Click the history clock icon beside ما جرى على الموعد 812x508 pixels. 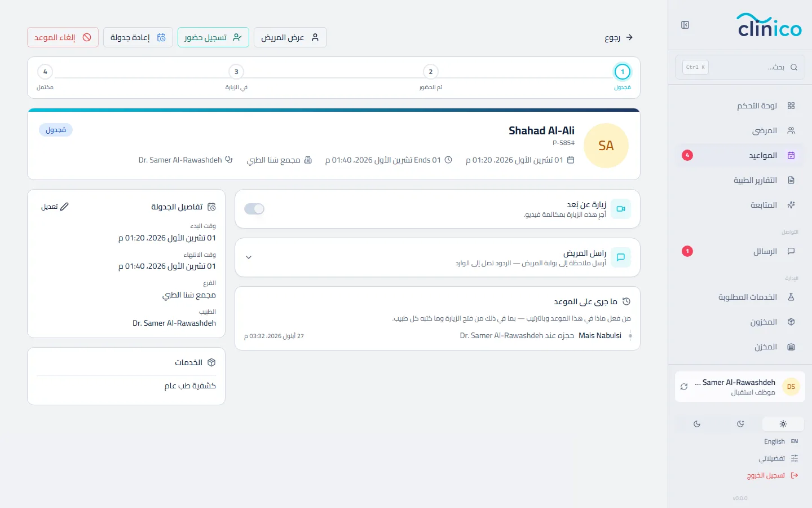coord(626,301)
